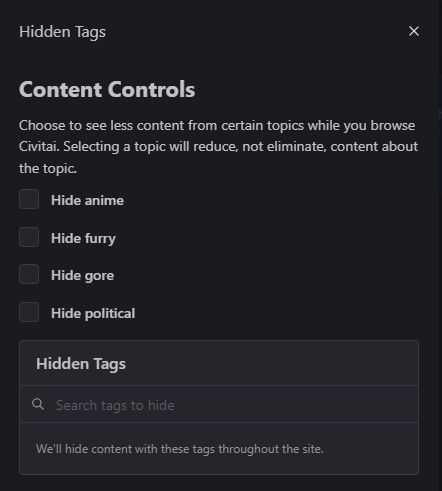Click the words 'the topic.' ending the description

click(x=48, y=168)
